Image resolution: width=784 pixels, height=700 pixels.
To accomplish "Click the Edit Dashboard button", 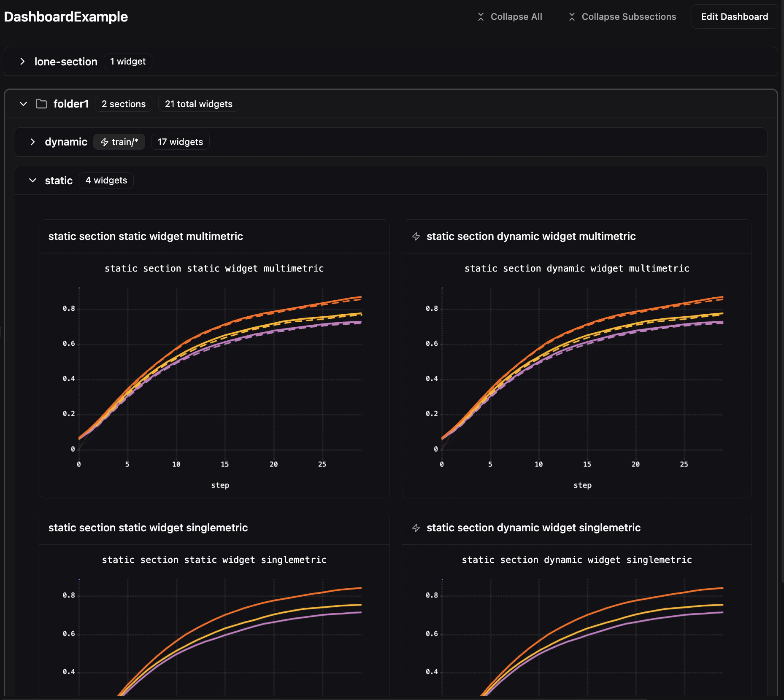I will point(735,17).
